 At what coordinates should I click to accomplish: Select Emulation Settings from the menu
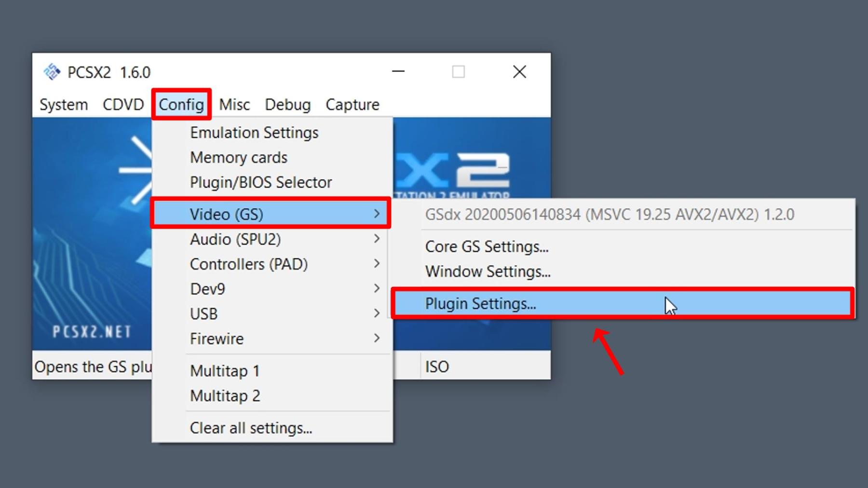pyautogui.click(x=254, y=133)
